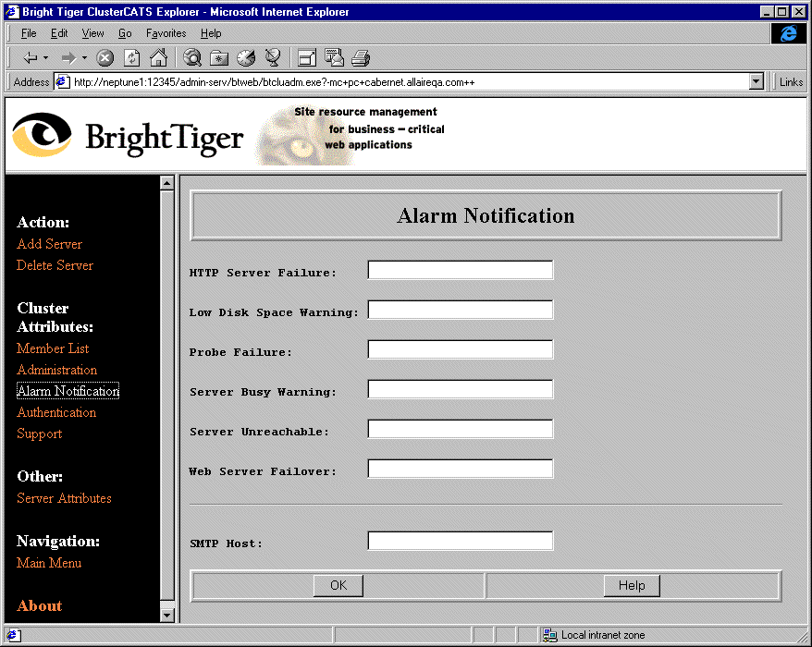Click the Refresh page icon
812x647 pixels.
[131, 58]
